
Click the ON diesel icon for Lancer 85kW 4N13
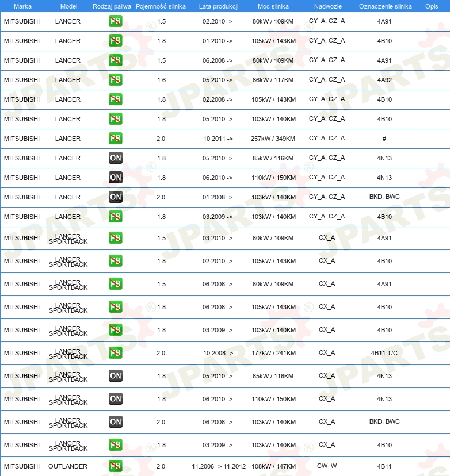[x=116, y=158]
